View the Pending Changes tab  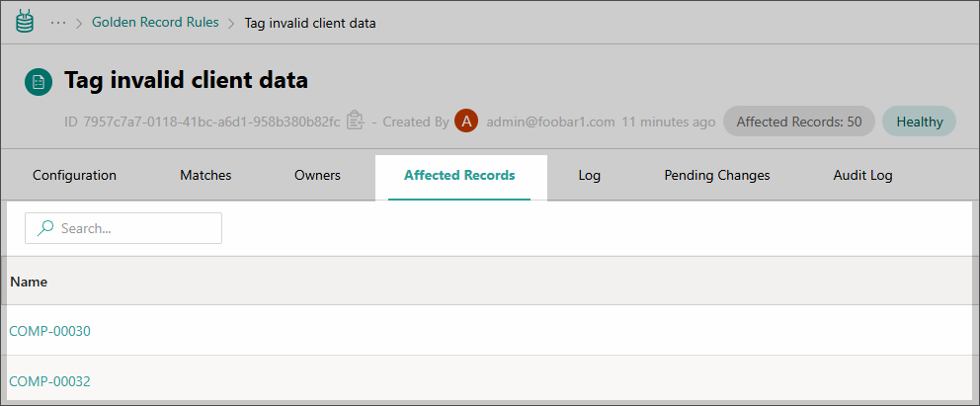716,176
